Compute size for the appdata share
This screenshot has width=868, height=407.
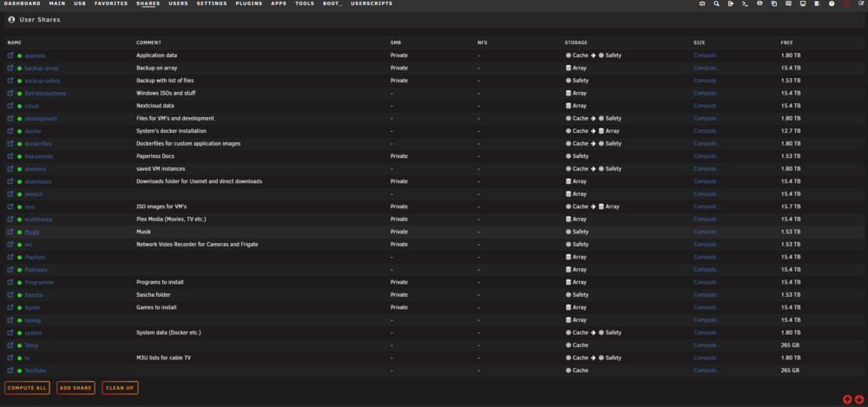(x=707, y=56)
